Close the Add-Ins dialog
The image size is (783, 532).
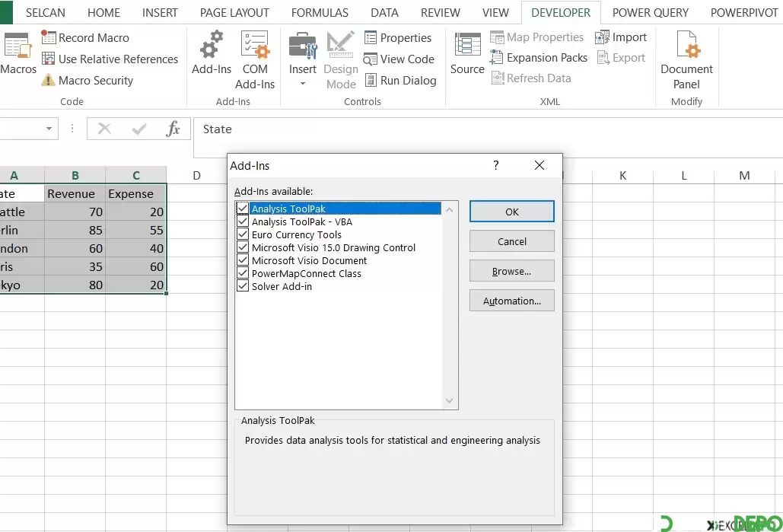(540, 165)
